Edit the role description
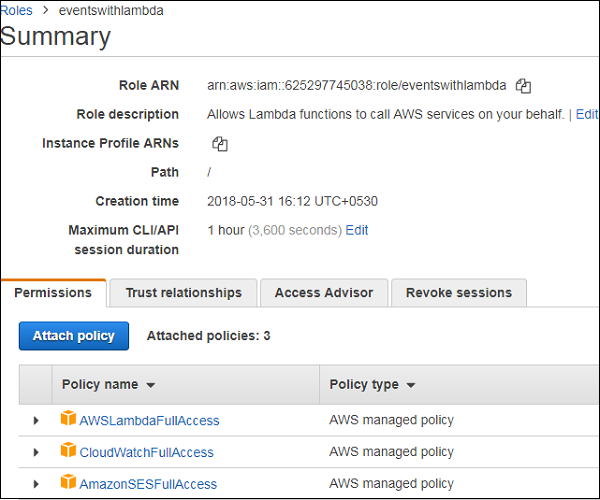Screen dimensions: 600x500 [x=587, y=115]
